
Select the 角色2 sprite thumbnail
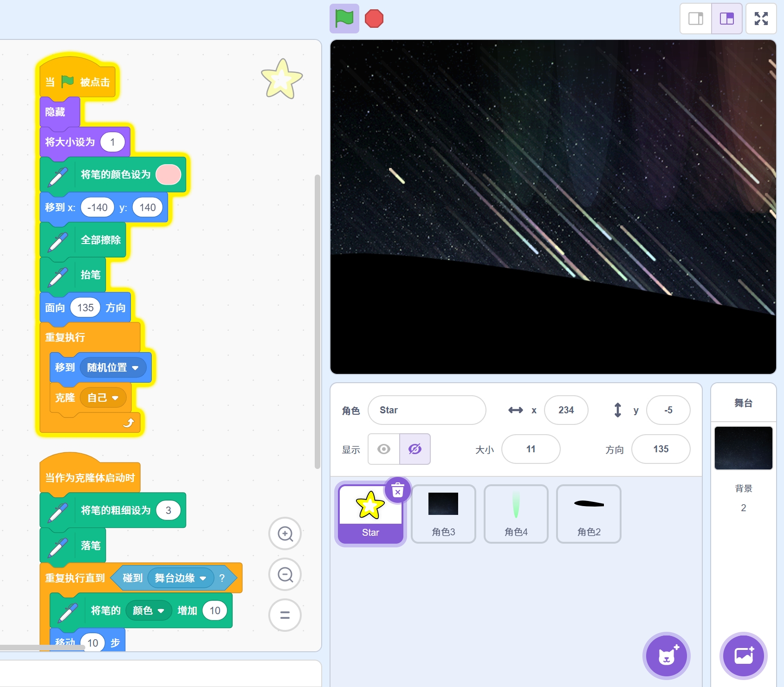click(589, 514)
